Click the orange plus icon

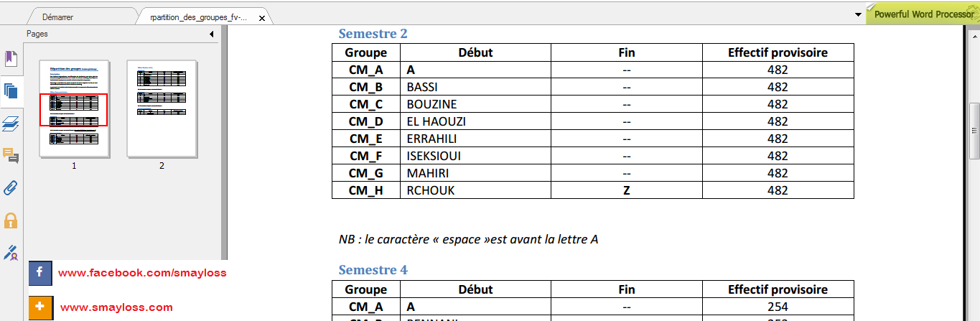(x=39, y=307)
